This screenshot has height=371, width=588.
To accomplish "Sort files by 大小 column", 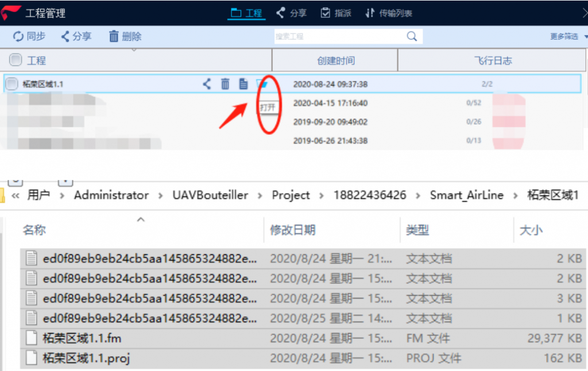I will pyautogui.click(x=531, y=230).
